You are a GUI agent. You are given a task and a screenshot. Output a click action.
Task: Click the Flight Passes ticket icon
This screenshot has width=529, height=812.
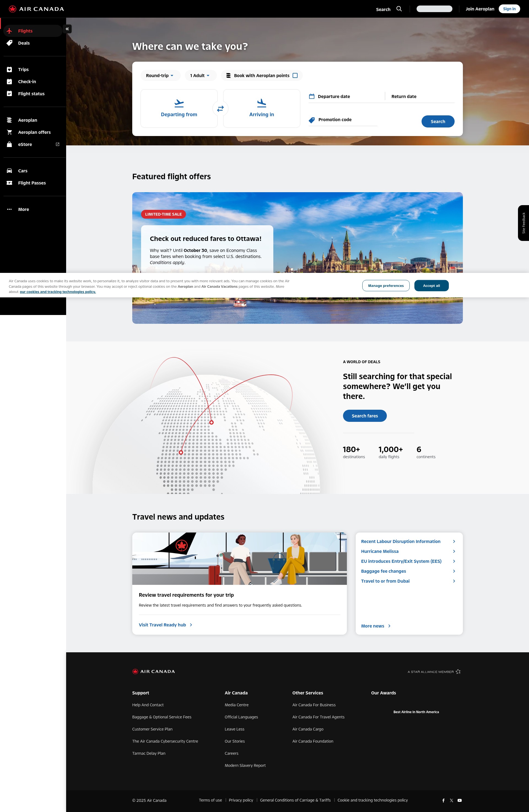click(10, 183)
